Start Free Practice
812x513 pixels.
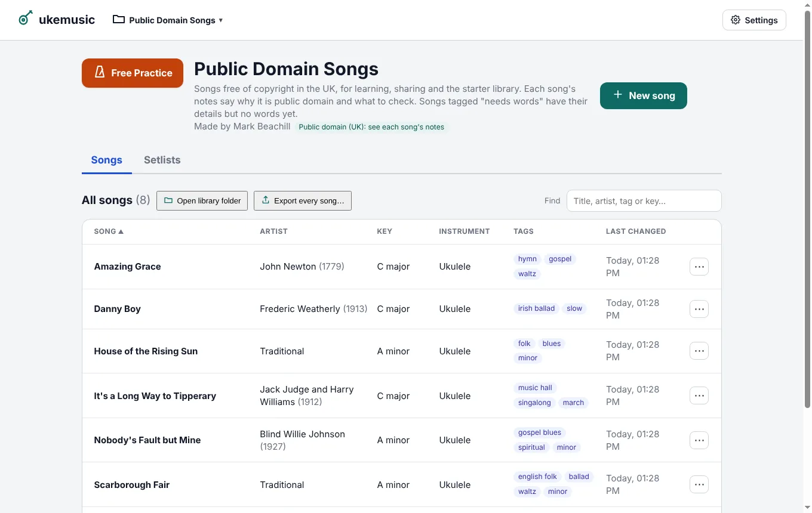(133, 73)
